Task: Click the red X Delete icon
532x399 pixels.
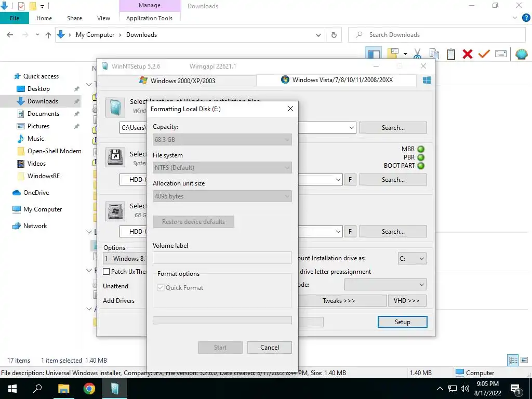Action: (x=467, y=54)
